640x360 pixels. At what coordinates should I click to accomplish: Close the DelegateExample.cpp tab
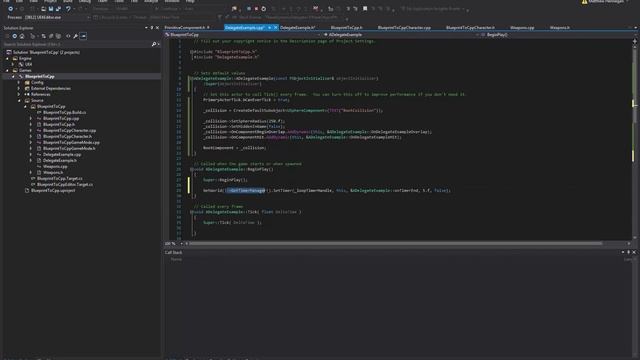click(x=276, y=28)
